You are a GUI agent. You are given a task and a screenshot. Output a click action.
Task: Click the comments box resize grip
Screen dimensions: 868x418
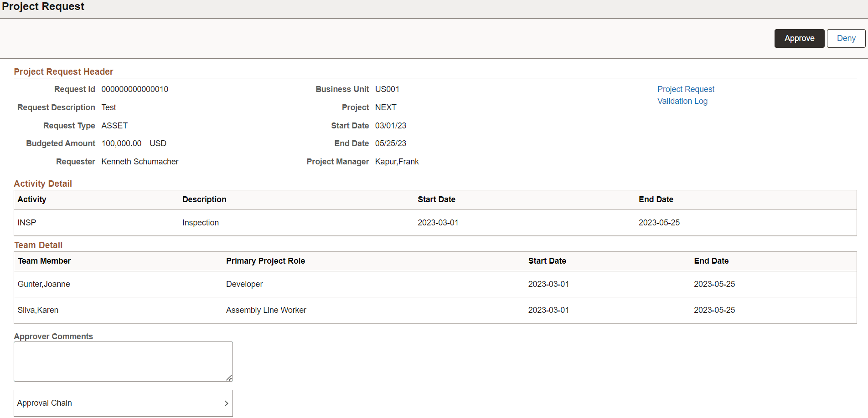tap(229, 377)
